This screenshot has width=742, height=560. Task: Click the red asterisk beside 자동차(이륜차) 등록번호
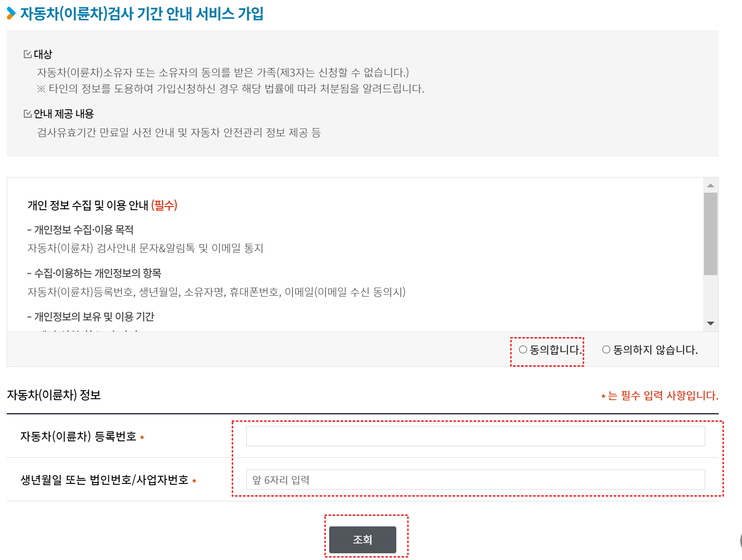[x=142, y=438]
